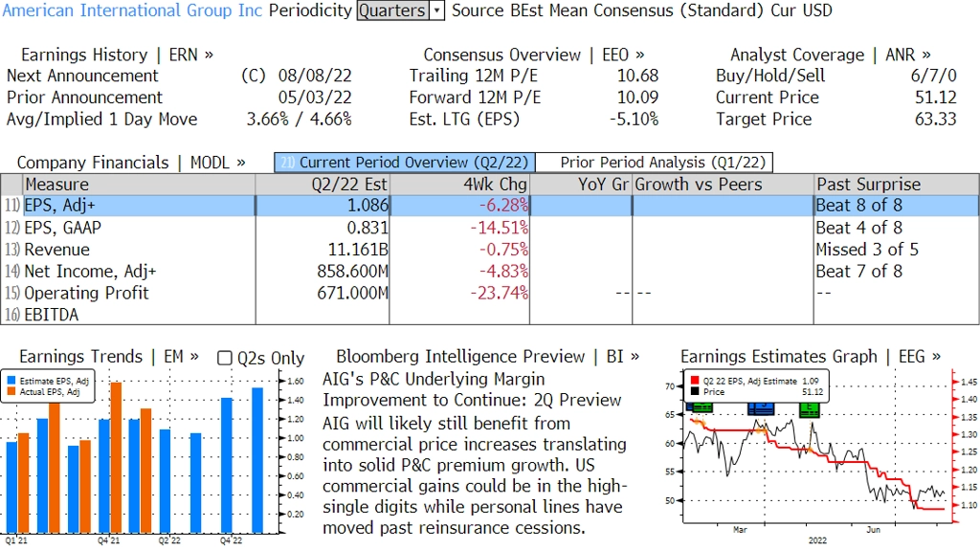Select the Operating Profit row
Viewport: 980px width, 549px height.
click(490, 293)
